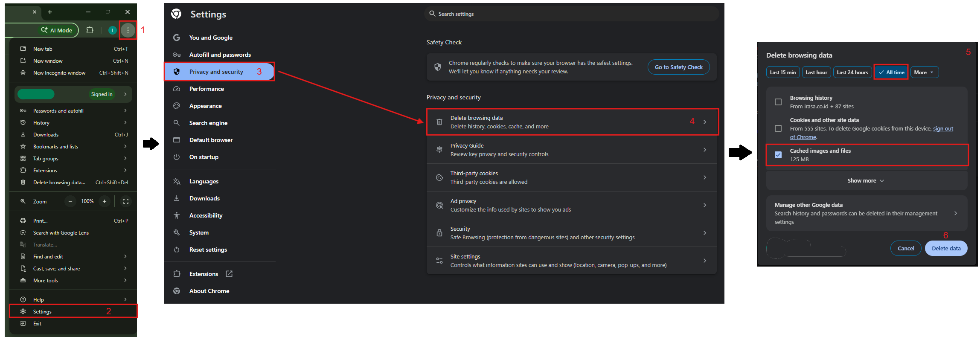Enter fullscreen using the zoom row icon

pos(126,201)
